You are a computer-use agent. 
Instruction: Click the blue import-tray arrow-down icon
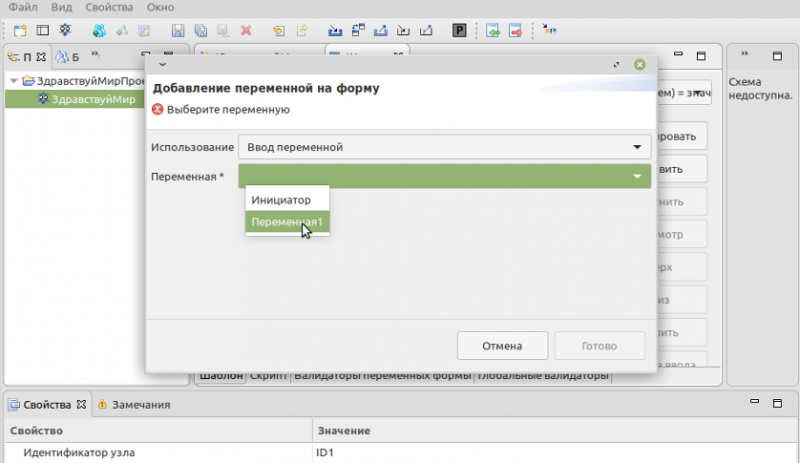335,31
